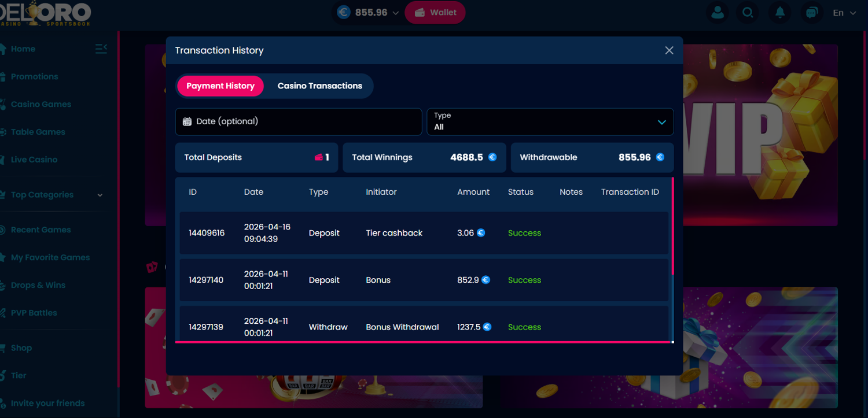Click the 2026-04-16 09:04:39 date cell
The width and height of the screenshot is (868, 418).
tap(267, 233)
